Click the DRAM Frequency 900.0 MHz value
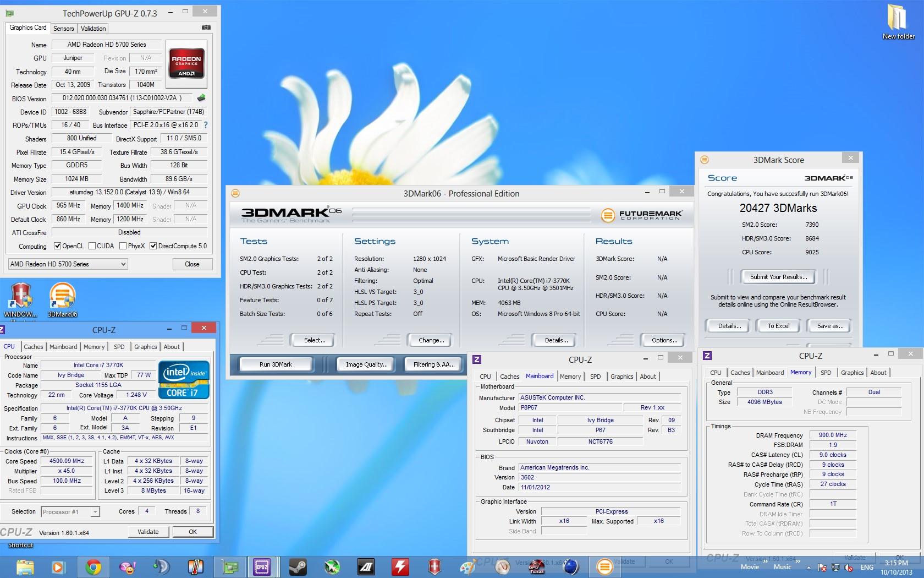 [x=833, y=435]
